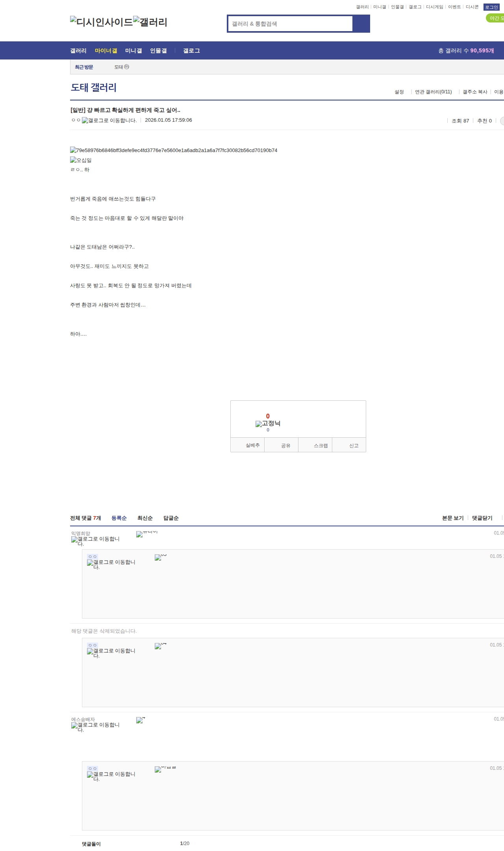This screenshot has width=504, height=851.
Task: Click 전체 댓글 7개 heading
Action: (85, 518)
